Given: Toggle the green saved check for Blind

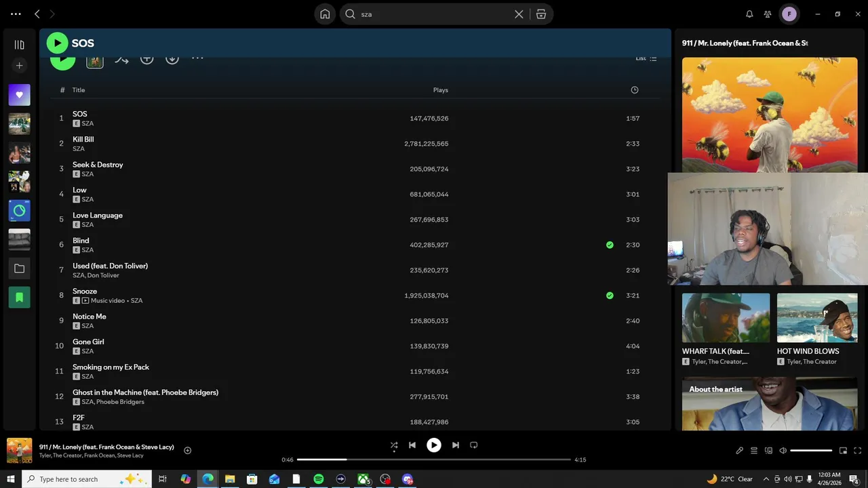Looking at the screenshot, I should point(610,245).
